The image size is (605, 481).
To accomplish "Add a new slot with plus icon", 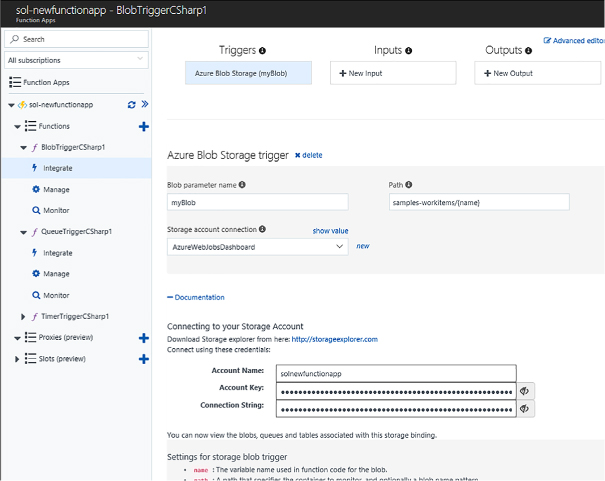I will [x=144, y=359].
